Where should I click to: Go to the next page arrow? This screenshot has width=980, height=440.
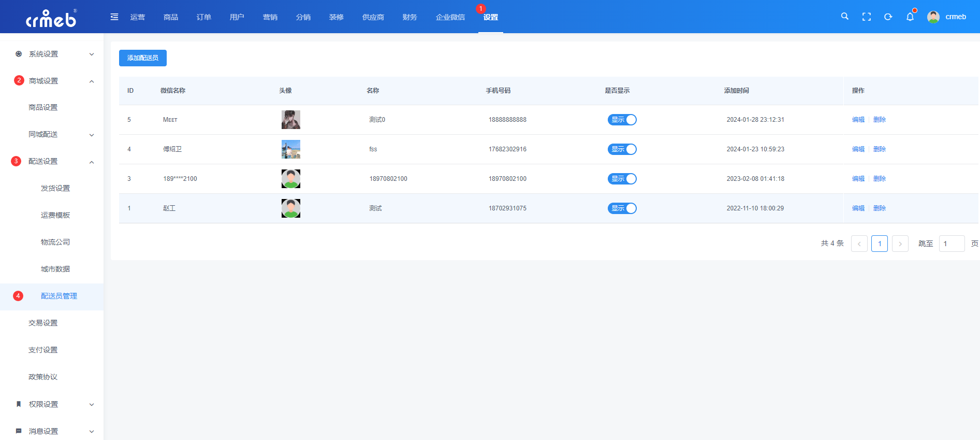[900, 244]
